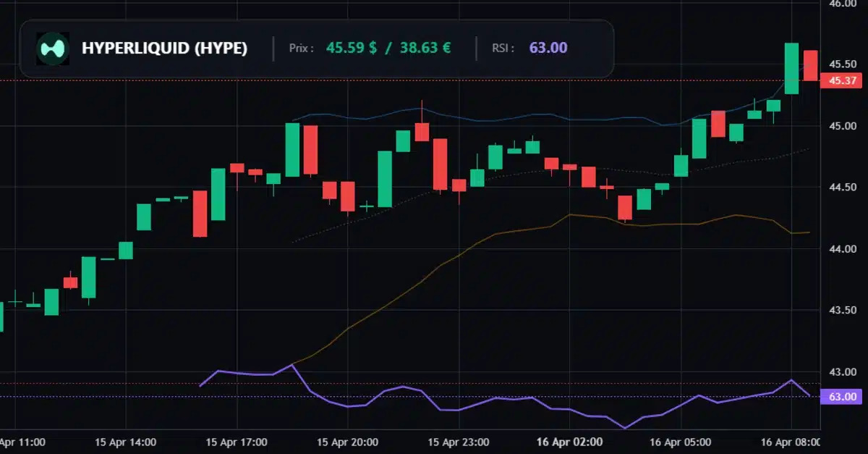Click the tall green candle near 16 Apr 08:00

[x=791, y=69]
